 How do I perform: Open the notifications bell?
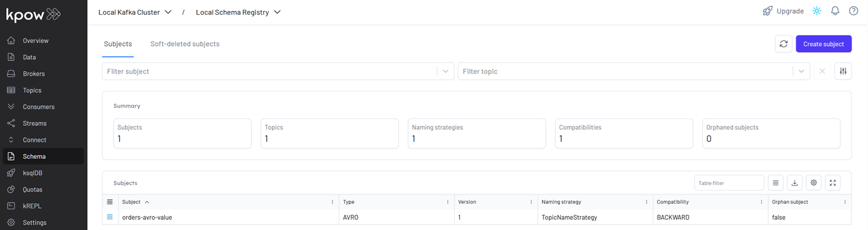point(835,11)
